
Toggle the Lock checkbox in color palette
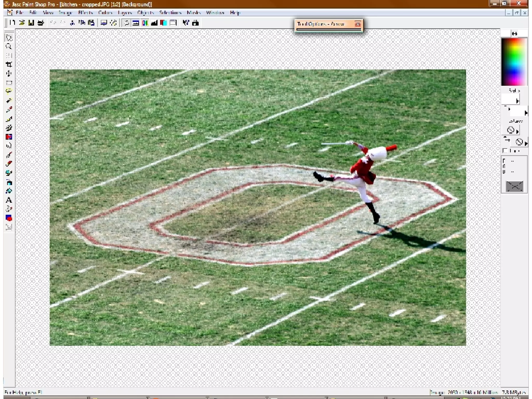[505, 151]
